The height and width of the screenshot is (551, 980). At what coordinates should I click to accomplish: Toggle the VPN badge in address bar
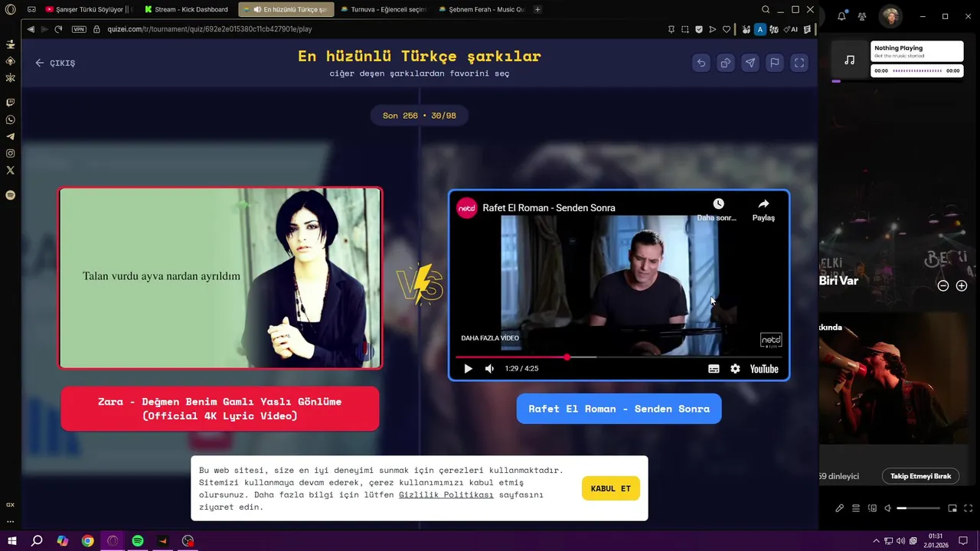79,29
